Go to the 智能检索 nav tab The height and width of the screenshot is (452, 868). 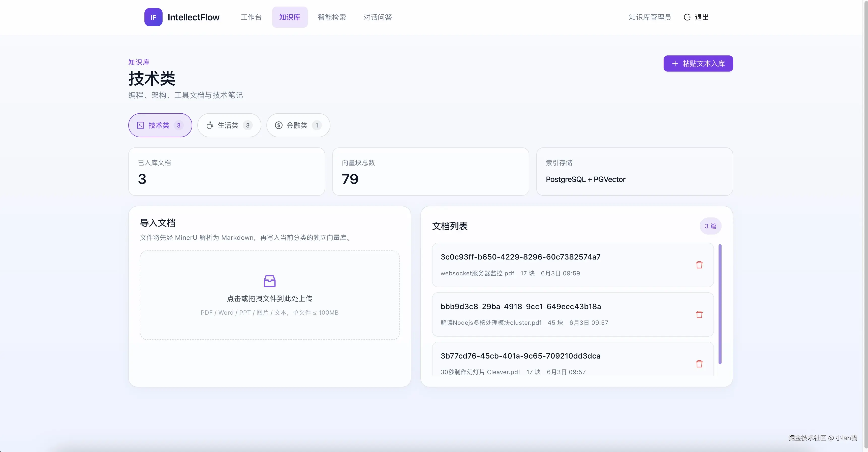click(x=332, y=17)
